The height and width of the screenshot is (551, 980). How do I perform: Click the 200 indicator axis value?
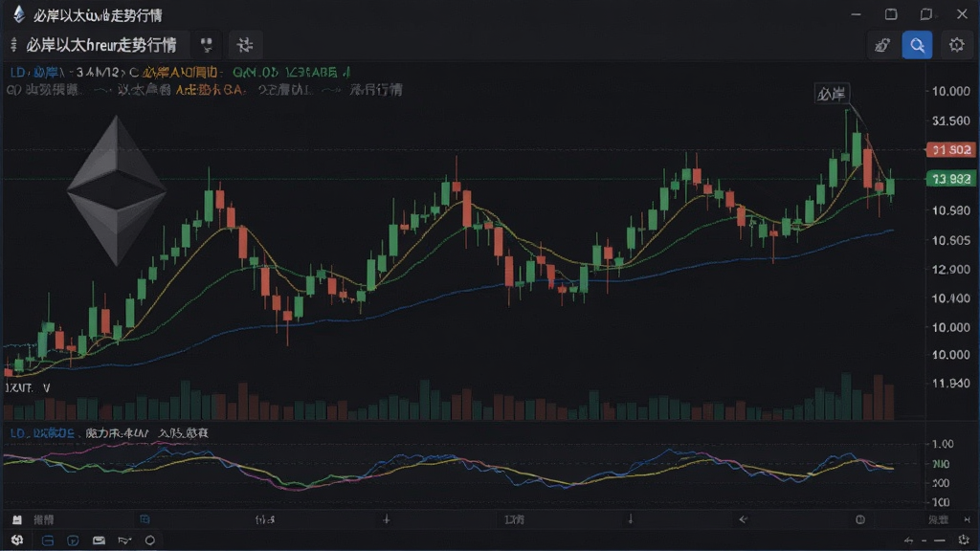[x=941, y=483]
